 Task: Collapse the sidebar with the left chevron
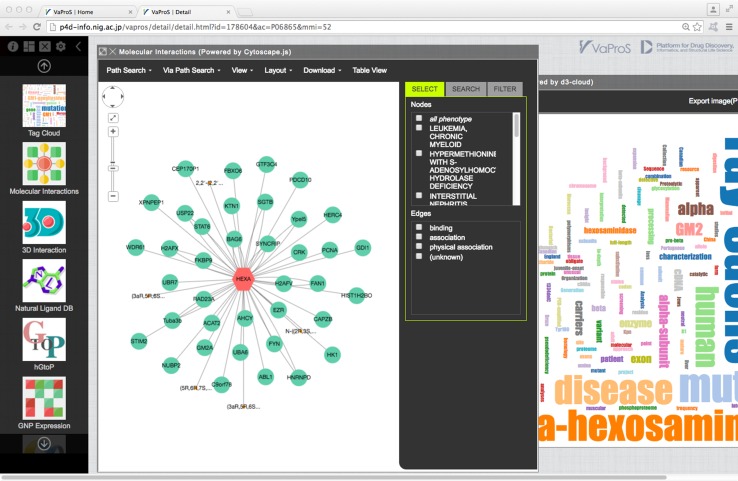(78, 47)
